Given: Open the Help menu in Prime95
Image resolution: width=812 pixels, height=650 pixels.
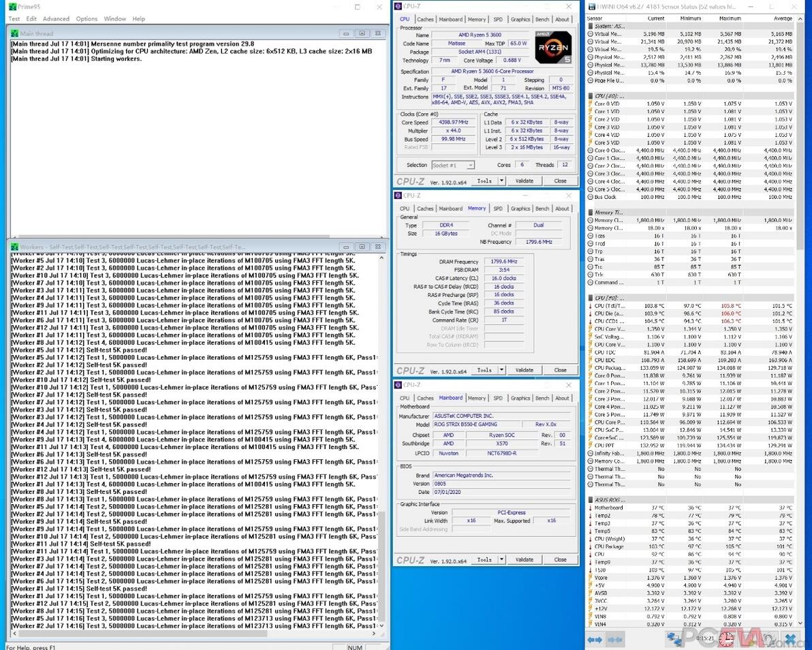Looking at the screenshot, I should pos(139,18).
